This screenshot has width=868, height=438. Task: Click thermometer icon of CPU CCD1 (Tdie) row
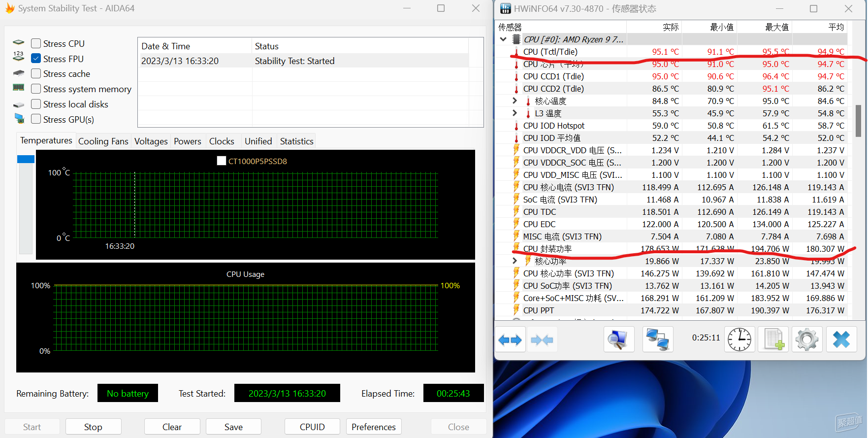(516, 76)
